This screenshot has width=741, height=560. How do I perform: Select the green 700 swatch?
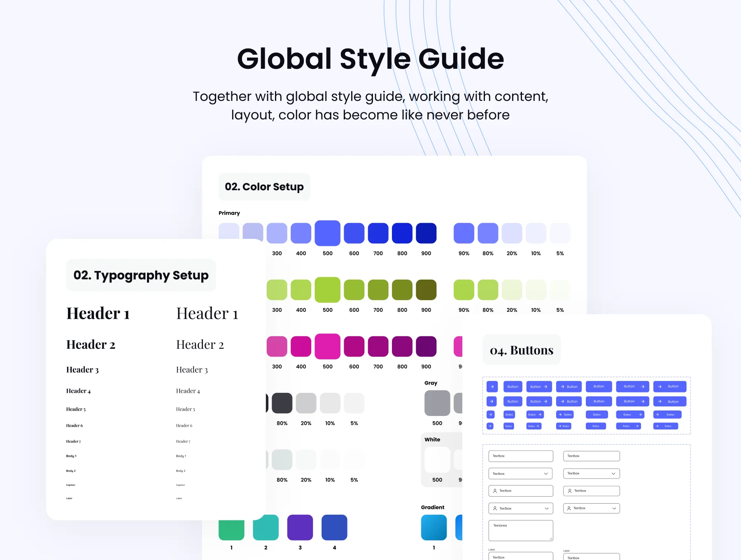[378, 290]
